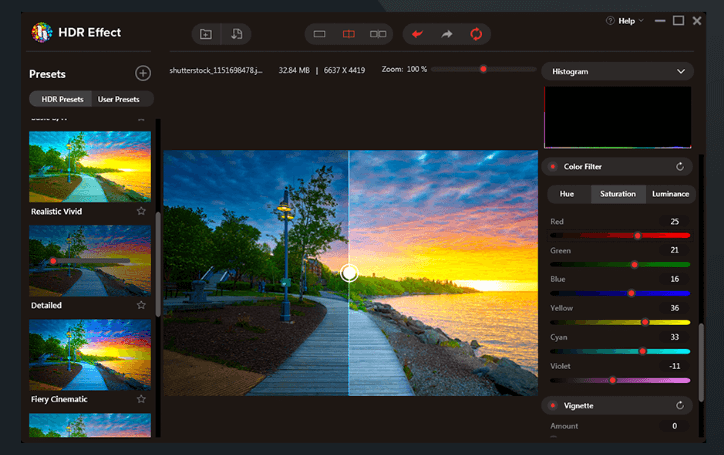Click the Red value field 25
The width and height of the screenshot is (724, 455).
pyautogui.click(x=675, y=222)
